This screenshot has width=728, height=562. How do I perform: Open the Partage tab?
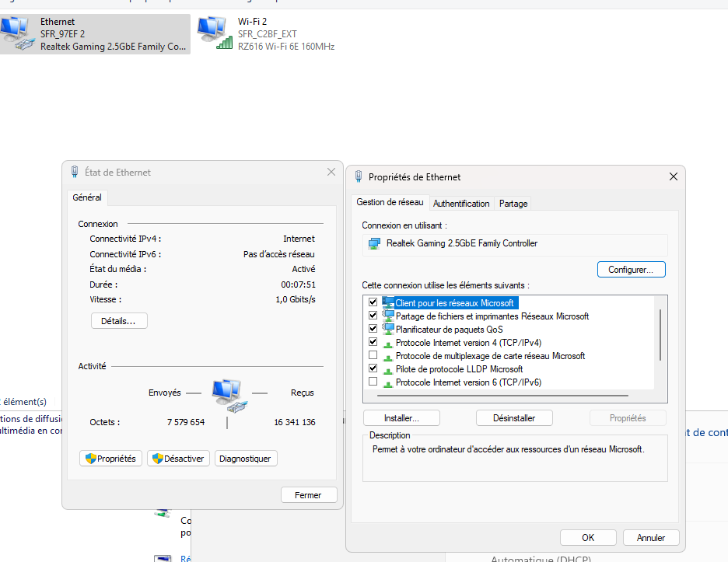pyautogui.click(x=513, y=204)
